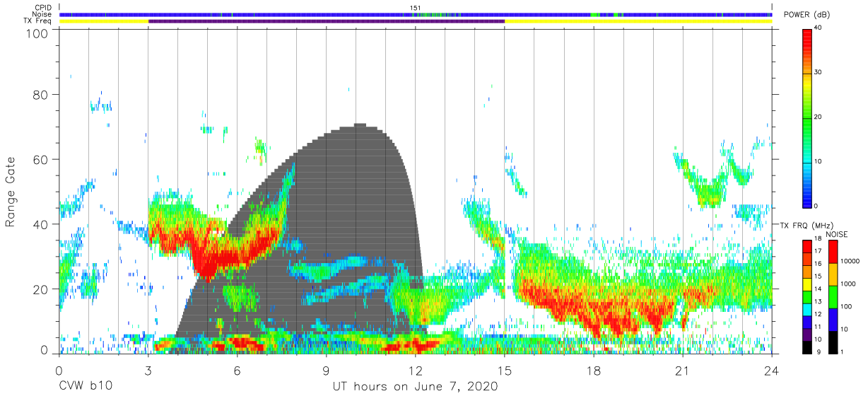Click the CPID value 151
Viewport: 868px width, 401px height.
pyautogui.click(x=416, y=8)
